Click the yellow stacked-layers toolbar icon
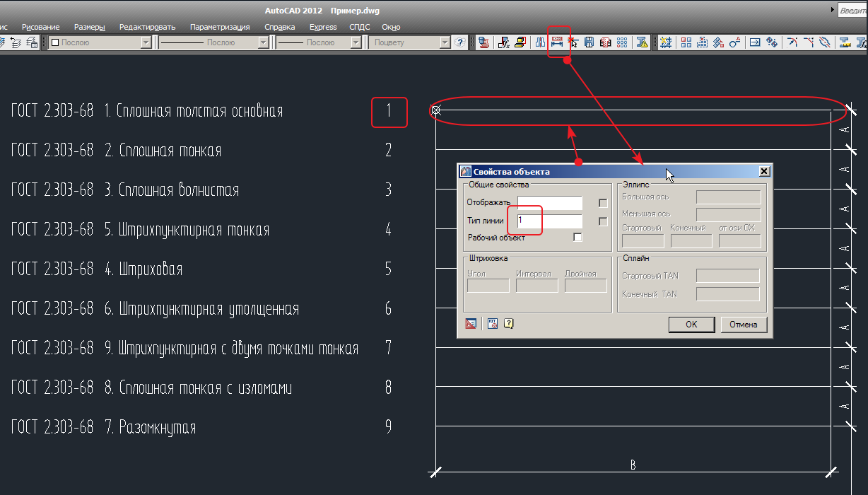868x495 pixels. (x=520, y=42)
